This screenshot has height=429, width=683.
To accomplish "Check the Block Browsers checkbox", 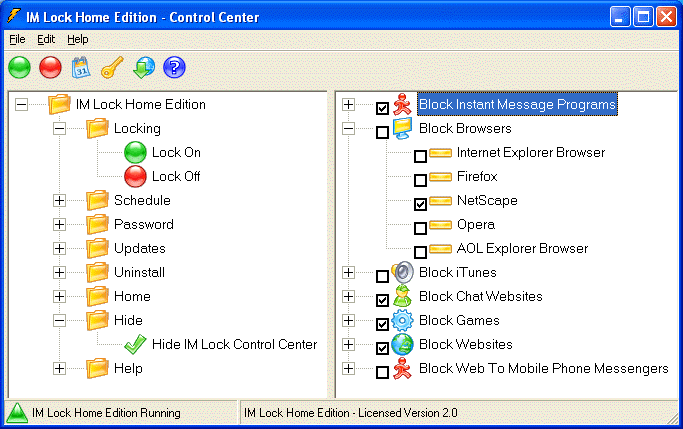I will 382,132.
